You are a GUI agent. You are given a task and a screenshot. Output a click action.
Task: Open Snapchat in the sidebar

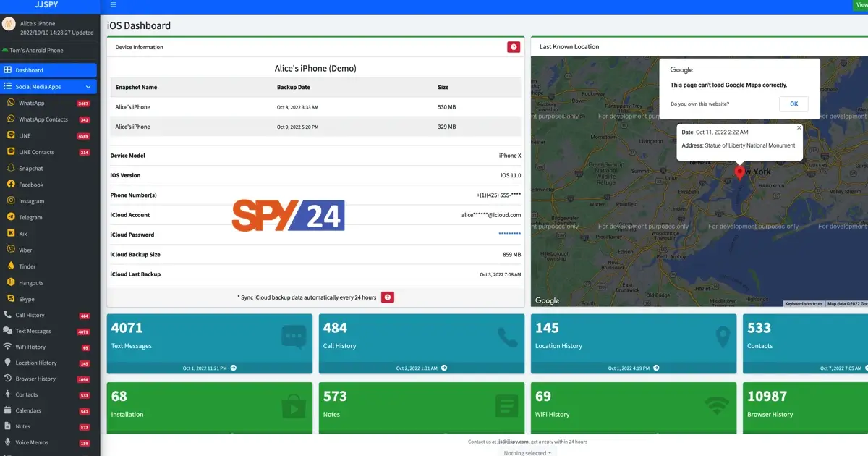point(49,169)
